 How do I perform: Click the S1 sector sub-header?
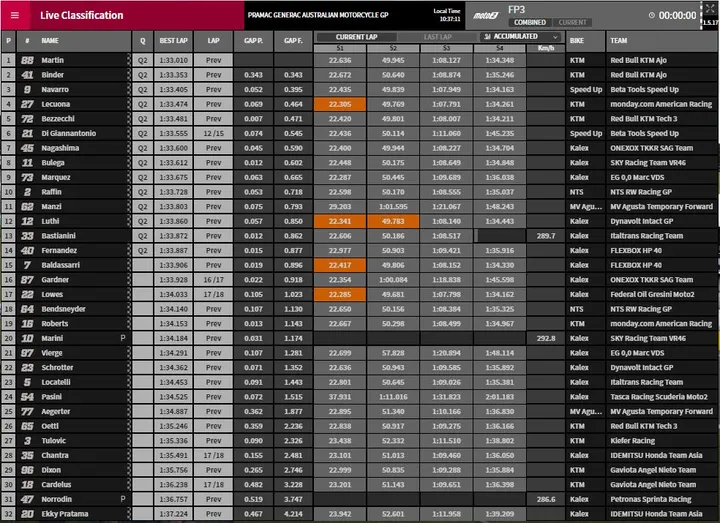pos(340,48)
